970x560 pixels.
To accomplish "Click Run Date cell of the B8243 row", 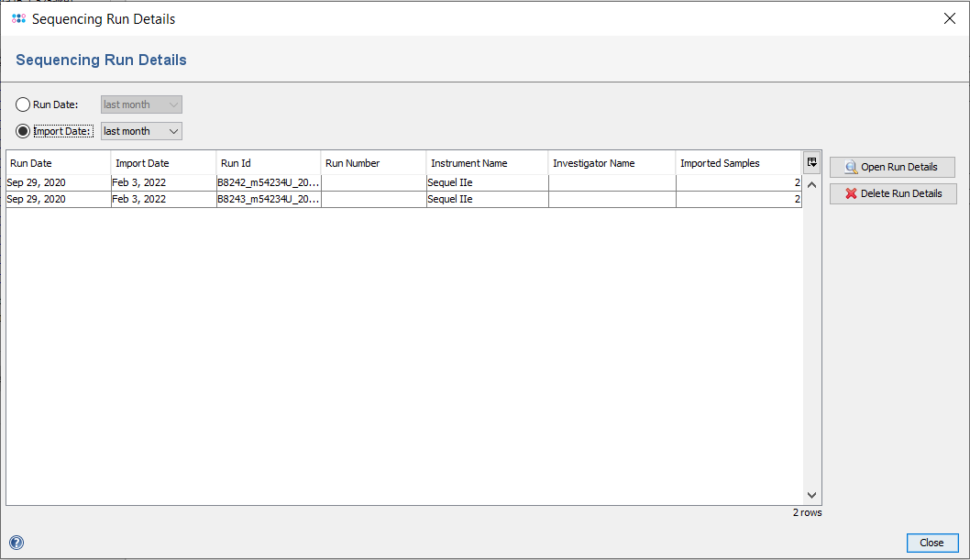I will click(58, 199).
